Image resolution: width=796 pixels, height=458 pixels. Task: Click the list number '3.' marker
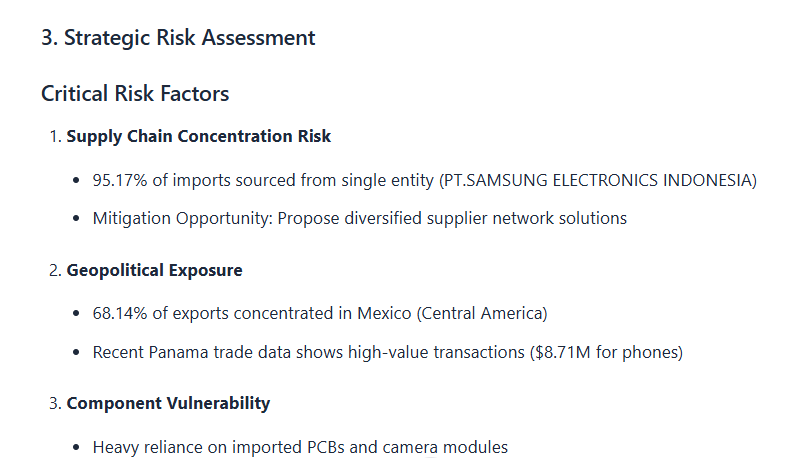(55, 404)
